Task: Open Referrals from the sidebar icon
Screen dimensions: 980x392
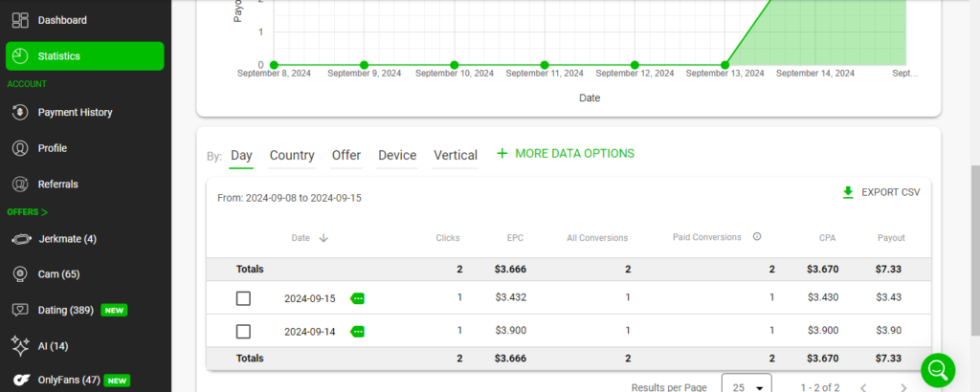Action: coord(19,184)
